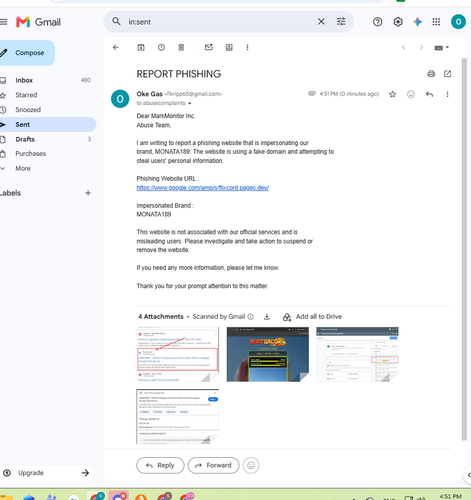Open message More menu next to reply

[x=447, y=94]
